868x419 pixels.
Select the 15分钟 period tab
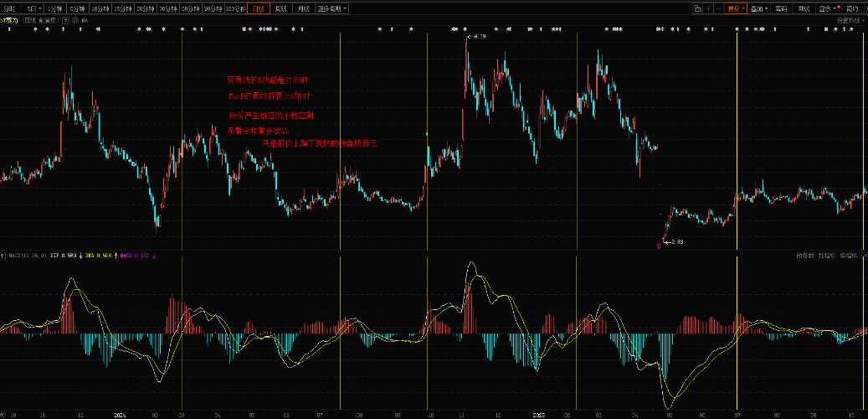tap(123, 9)
